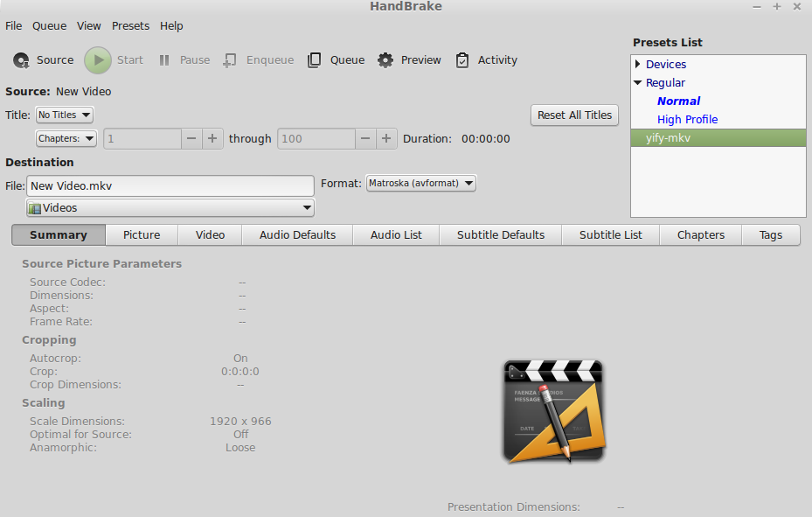The width and height of the screenshot is (812, 517).
Task: Click the Activity toolbar label
Action: pos(497,60)
